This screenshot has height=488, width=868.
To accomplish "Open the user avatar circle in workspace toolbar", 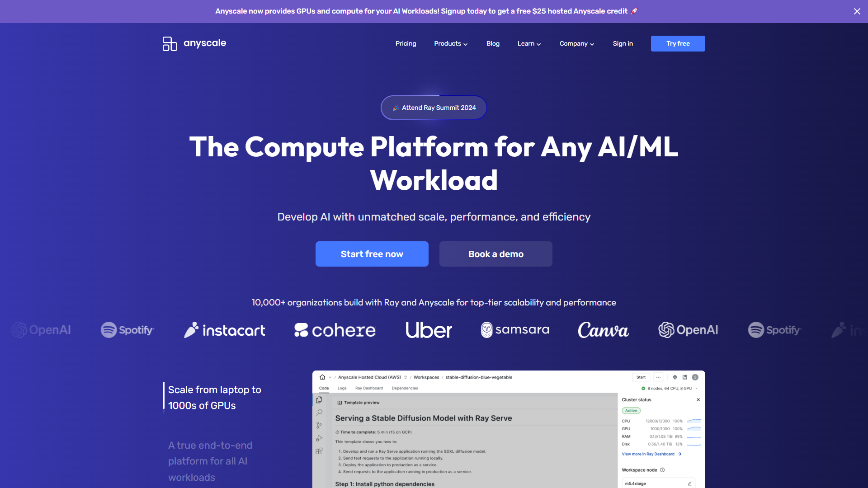I will coord(695,377).
